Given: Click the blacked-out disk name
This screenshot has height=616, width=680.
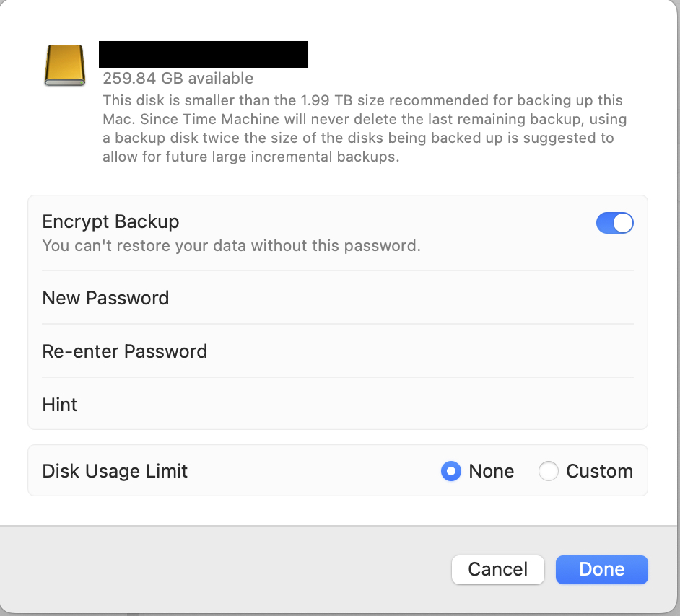Looking at the screenshot, I should [x=204, y=54].
